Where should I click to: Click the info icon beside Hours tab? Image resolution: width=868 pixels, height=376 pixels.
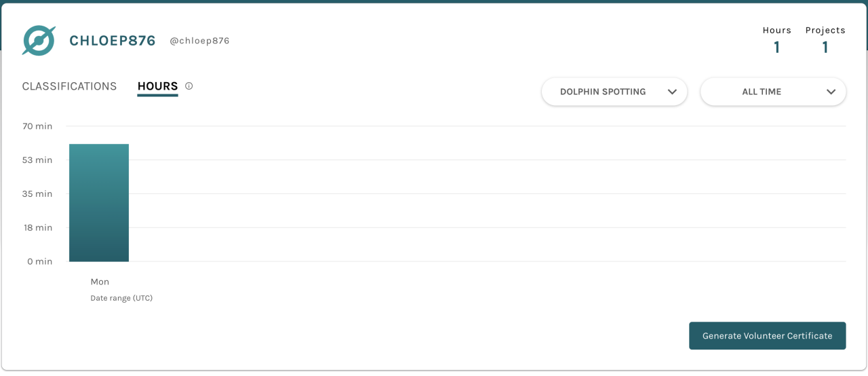[189, 86]
